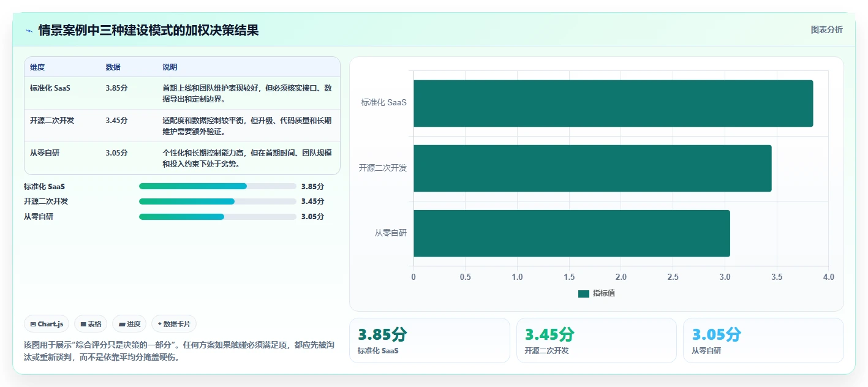This screenshot has width=868, height=387.
Task: Click the footnote paragraph starting 该图用于展示
Action: [179, 351]
